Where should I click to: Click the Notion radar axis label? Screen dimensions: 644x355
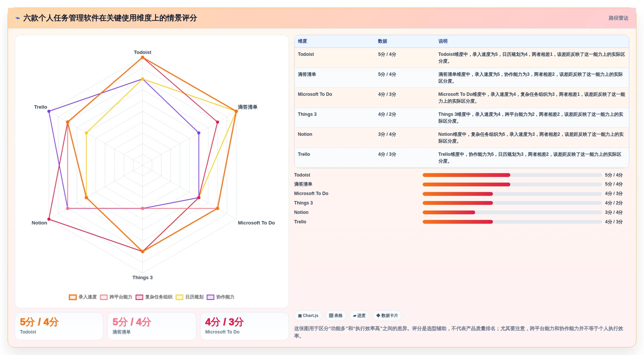click(x=39, y=223)
